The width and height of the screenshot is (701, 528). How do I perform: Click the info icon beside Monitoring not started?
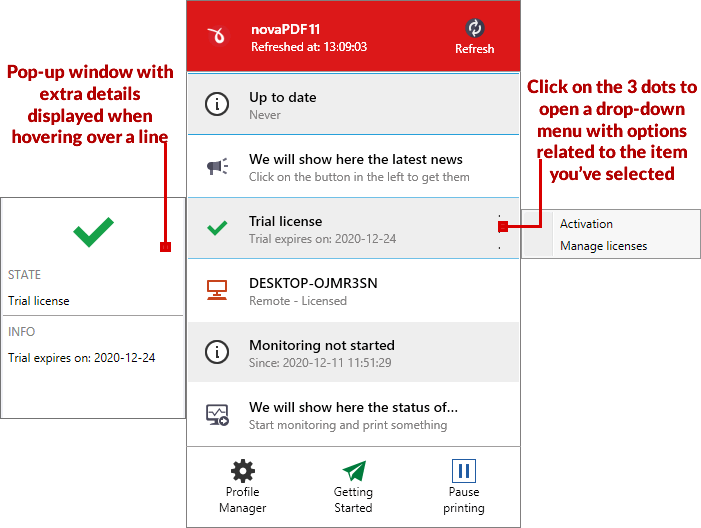217,352
